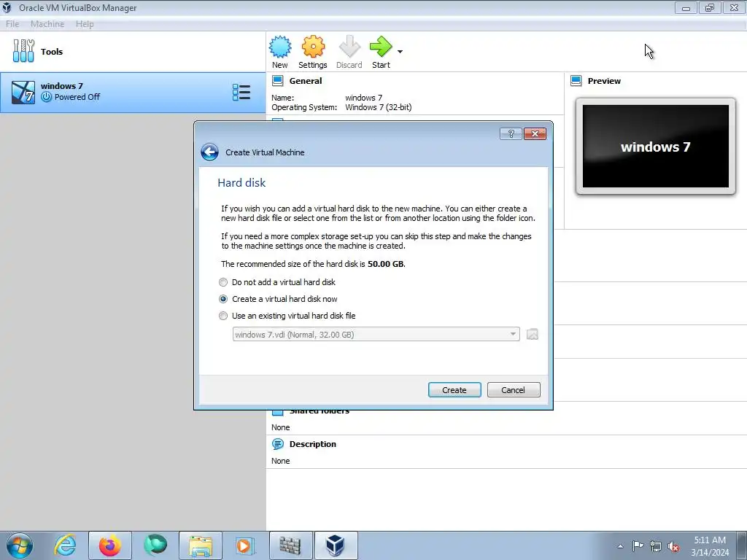
Task: Restore down the VirtualBox Manager window
Action: click(x=710, y=7)
